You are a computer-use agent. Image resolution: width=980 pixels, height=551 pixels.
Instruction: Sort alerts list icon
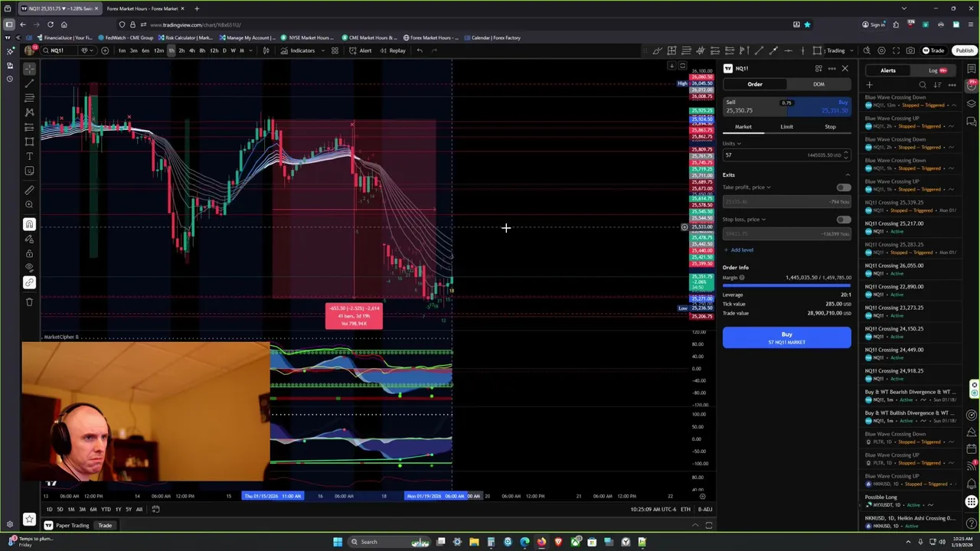(937, 85)
